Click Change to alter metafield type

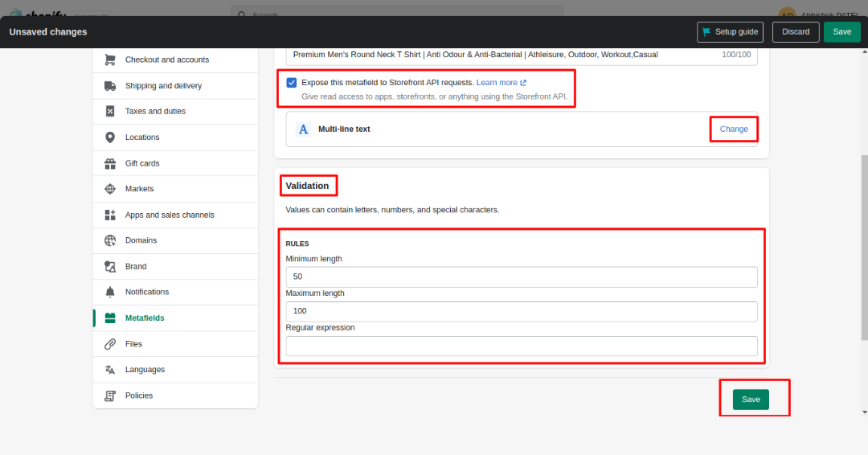(x=734, y=129)
